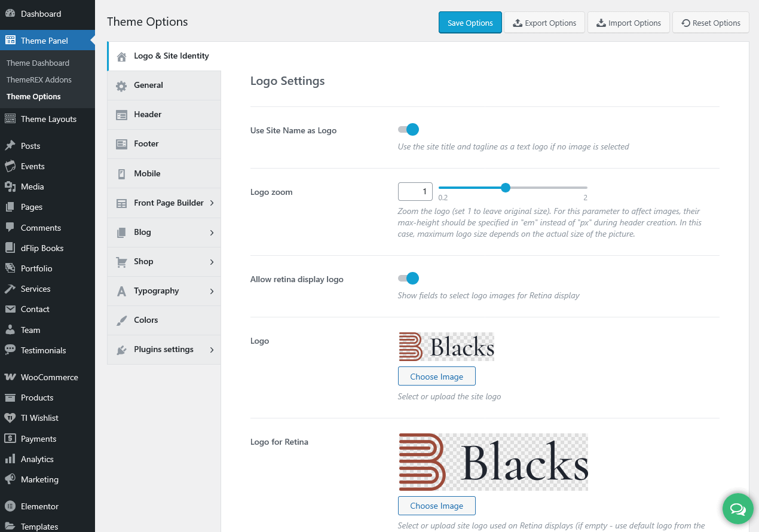
Task: Expand the Plugins settings arrow
Action: click(212, 350)
